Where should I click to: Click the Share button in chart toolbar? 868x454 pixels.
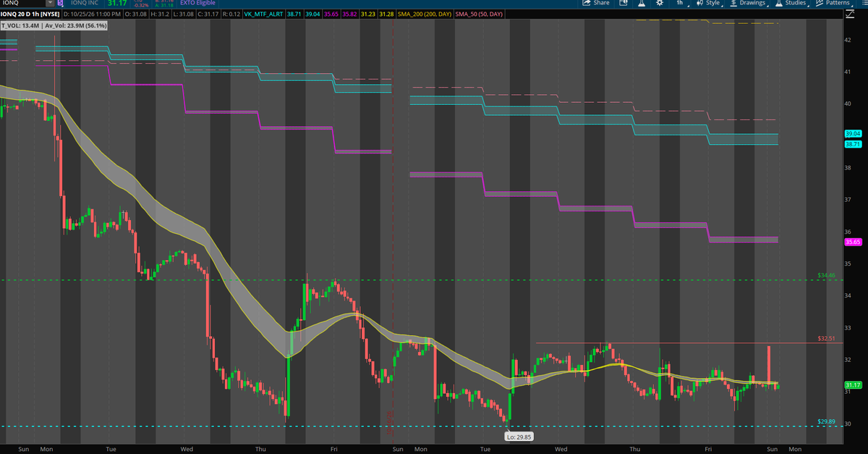(x=596, y=3)
